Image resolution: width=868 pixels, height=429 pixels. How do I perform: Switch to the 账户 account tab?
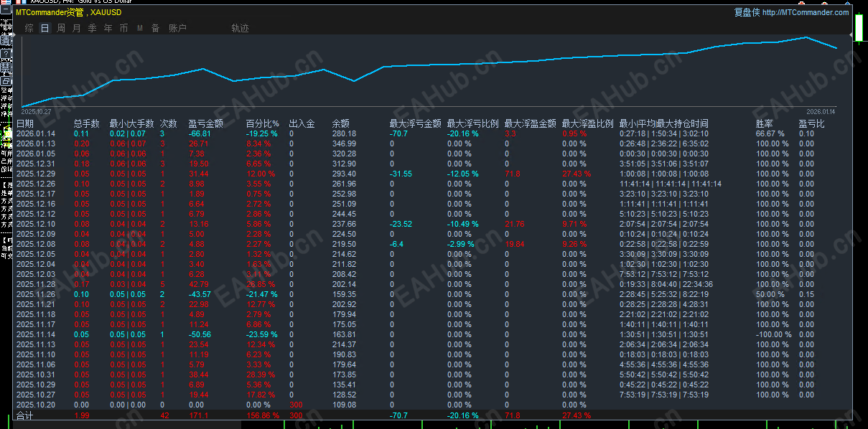(x=177, y=29)
